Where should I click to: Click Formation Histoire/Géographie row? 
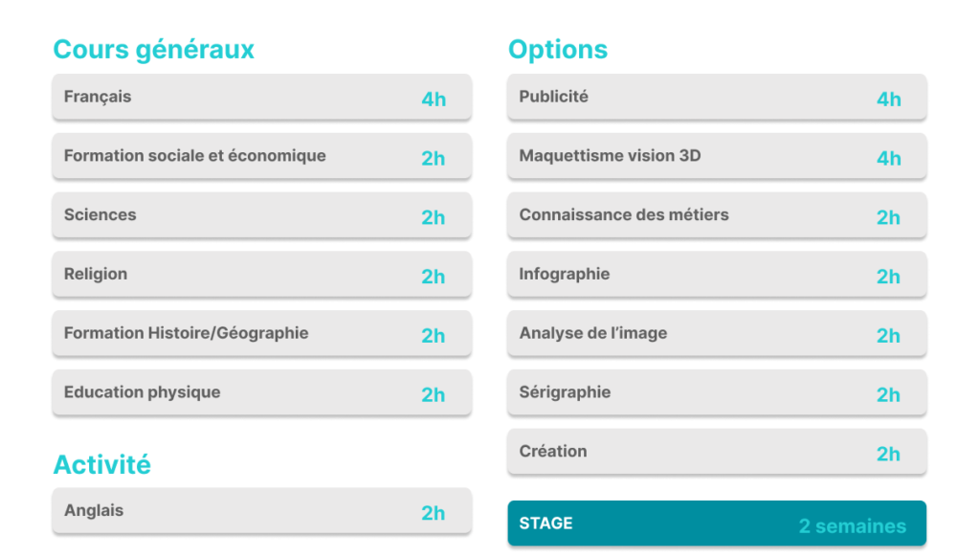click(262, 334)
